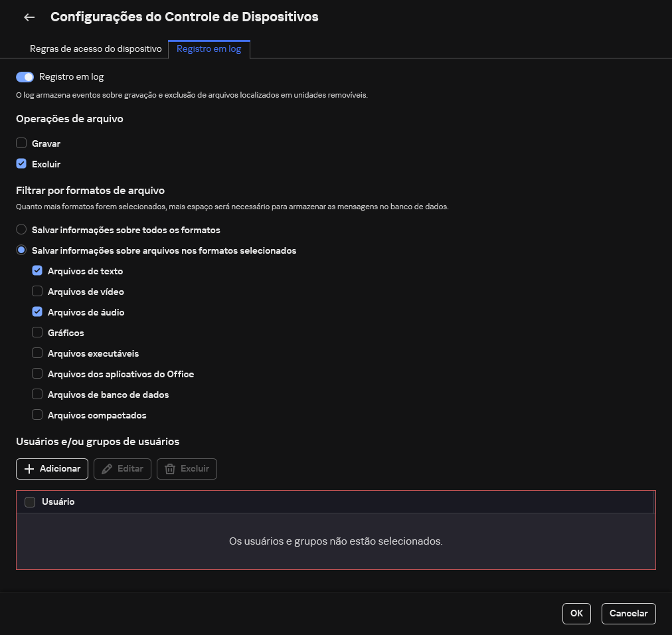Enable the Gravar checkbox
This screenshot has width=672, height=635.
[x=21, y=143]
